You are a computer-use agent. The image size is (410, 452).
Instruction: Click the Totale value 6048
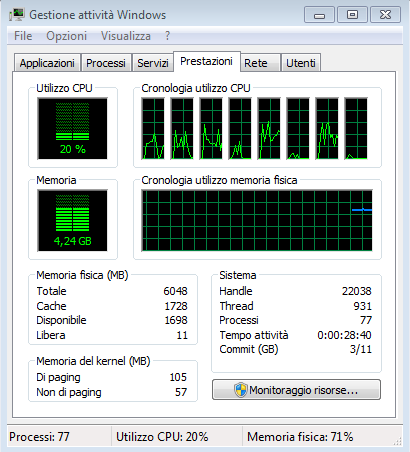176,291
